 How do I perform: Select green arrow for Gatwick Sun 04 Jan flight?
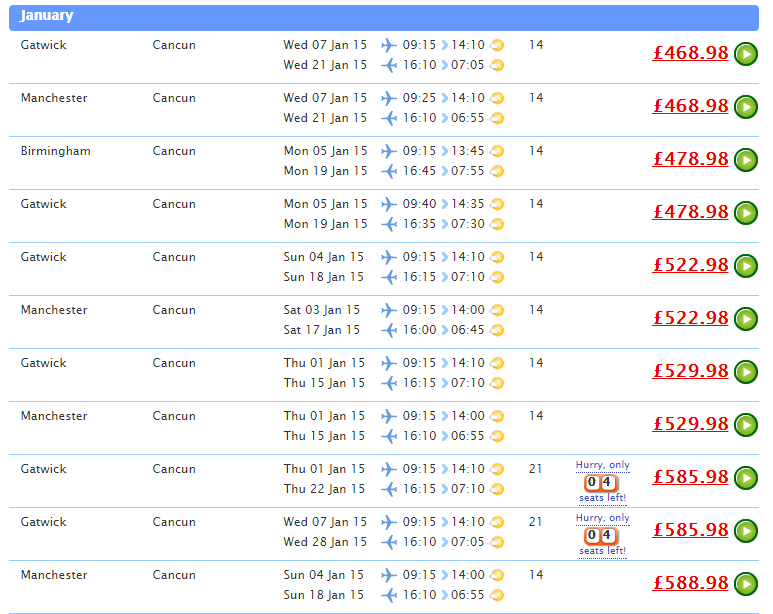tap(746, 266)
